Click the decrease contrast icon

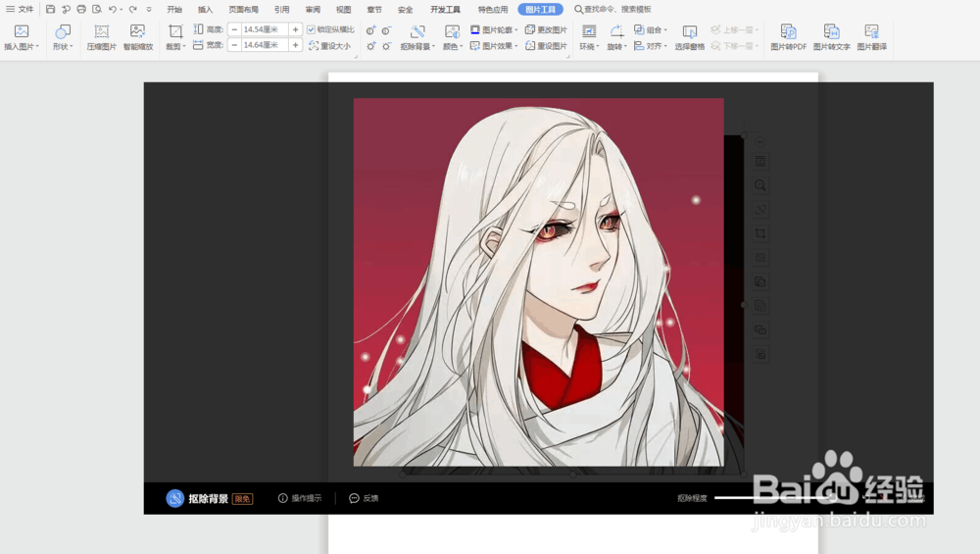[387, 30]
